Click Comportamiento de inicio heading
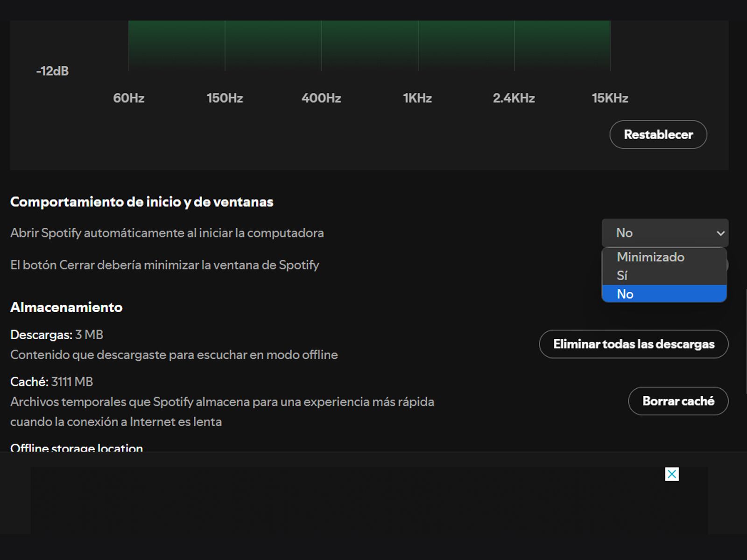The image size is (747, 560). [142, 202]
